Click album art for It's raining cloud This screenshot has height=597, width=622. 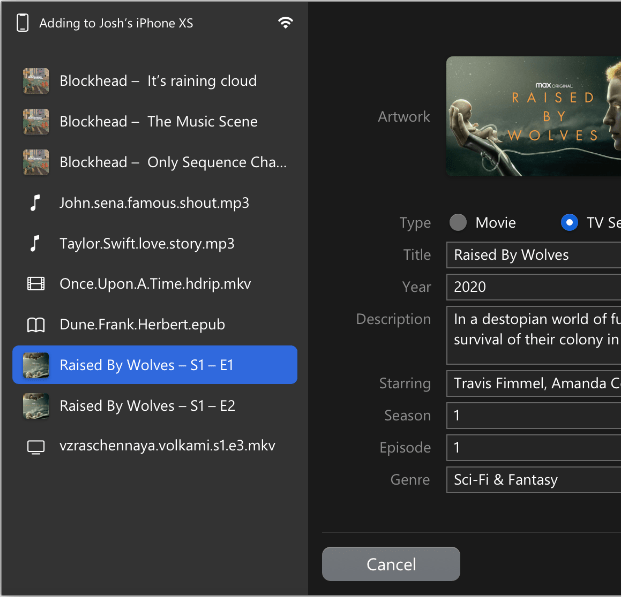(x=36, y=81)
